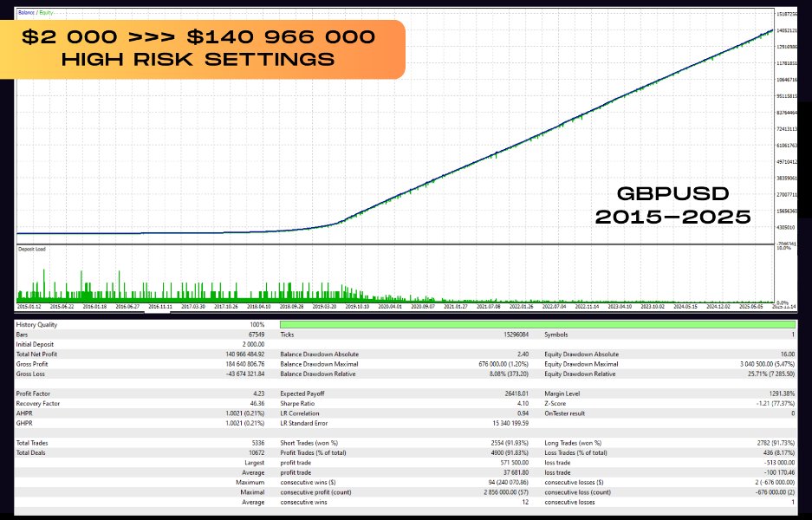The height and width of the screenshot is (520, 812).
Task: Click the green History Quality progress bar
Action: coord(538,324)
